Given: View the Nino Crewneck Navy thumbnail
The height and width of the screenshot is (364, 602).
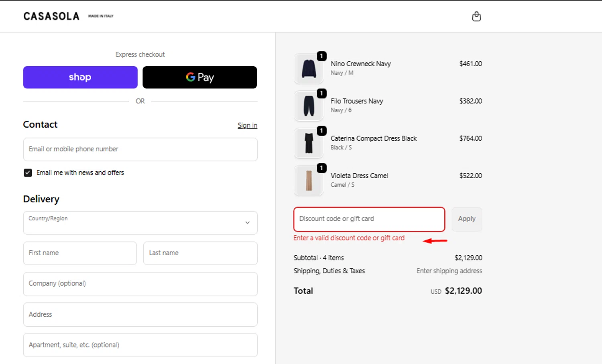Looking at the screenshot, I should pyautogui.click(x=309, y=69).
